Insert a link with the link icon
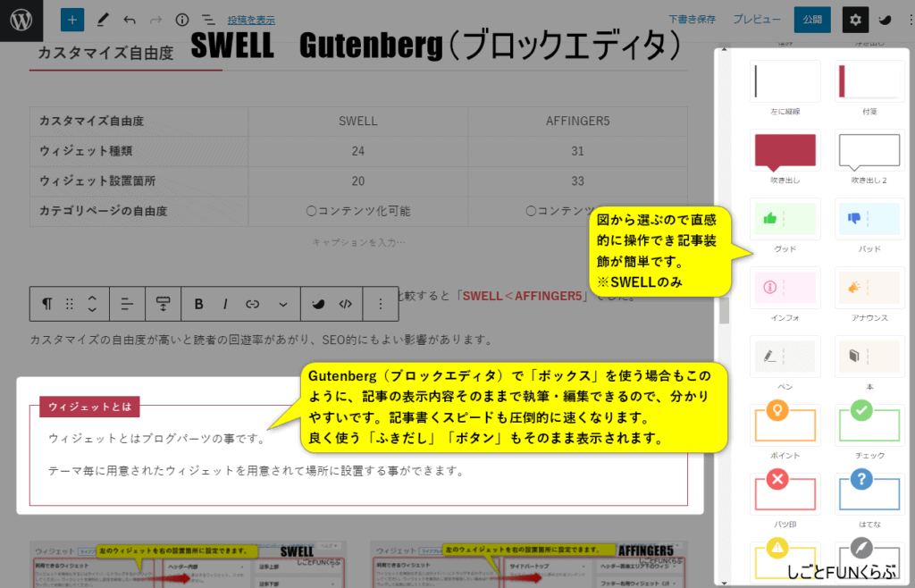This screenshot has width=915, height=588. (x=252, y=304)
